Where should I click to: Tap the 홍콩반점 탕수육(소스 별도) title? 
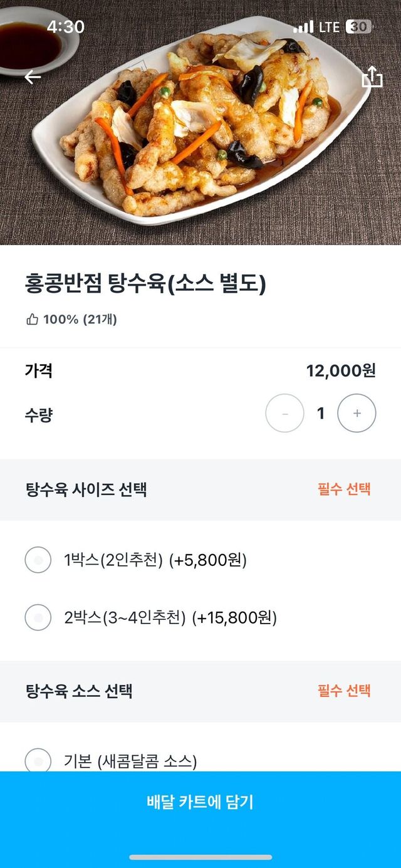click(x=145, y=285)
